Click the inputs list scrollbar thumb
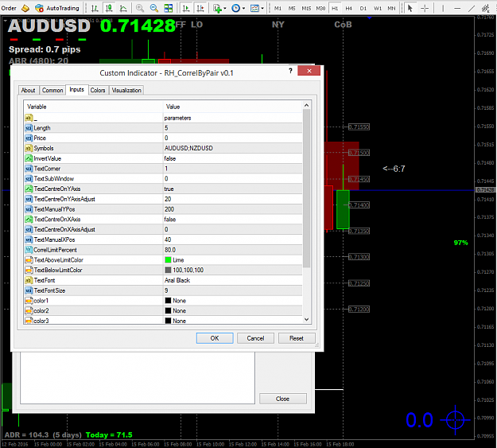The width and height of the screenshot is (497, 448). click(306, 189)
